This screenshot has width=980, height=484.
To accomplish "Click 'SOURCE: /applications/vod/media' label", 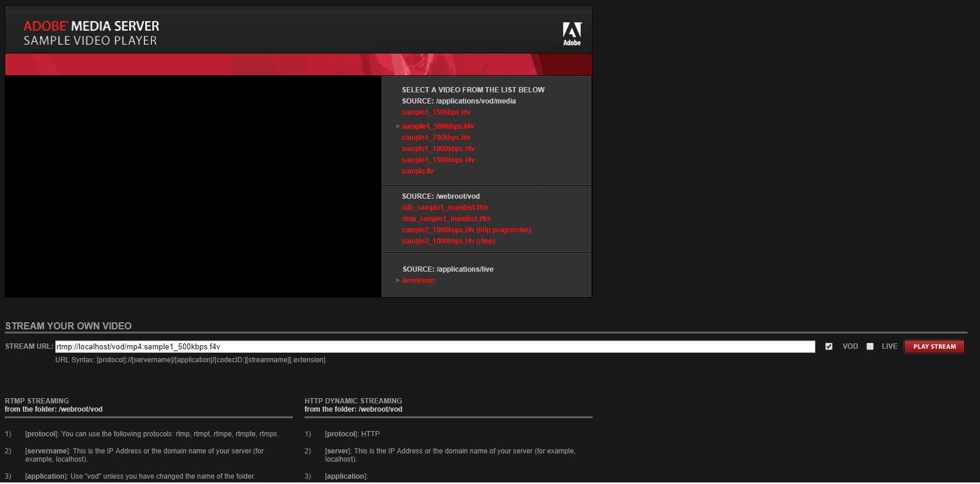I will pos(459,101).
